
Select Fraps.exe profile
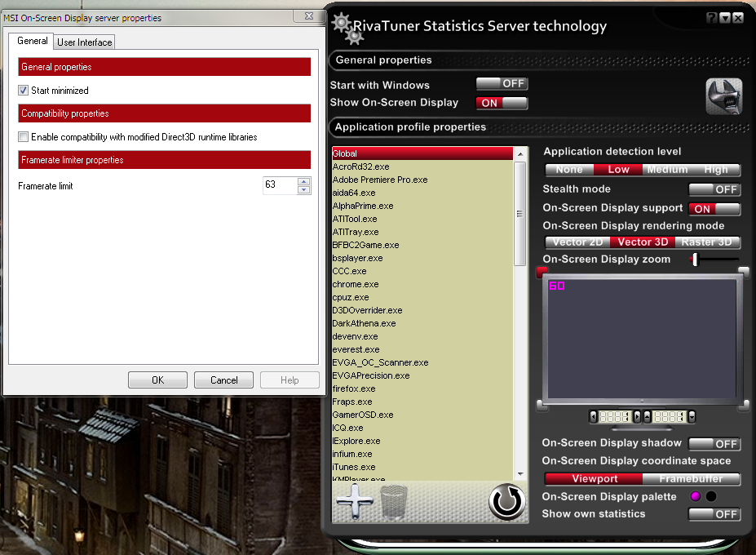tap(422, 402)
